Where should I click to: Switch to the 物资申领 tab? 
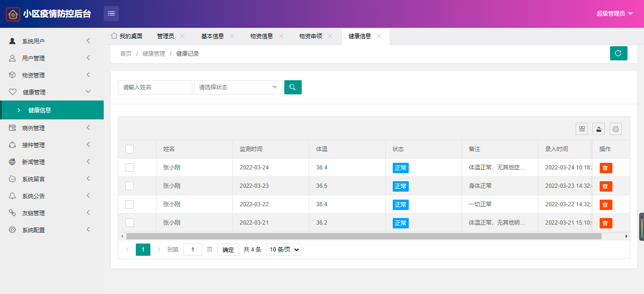click(311, 36)
